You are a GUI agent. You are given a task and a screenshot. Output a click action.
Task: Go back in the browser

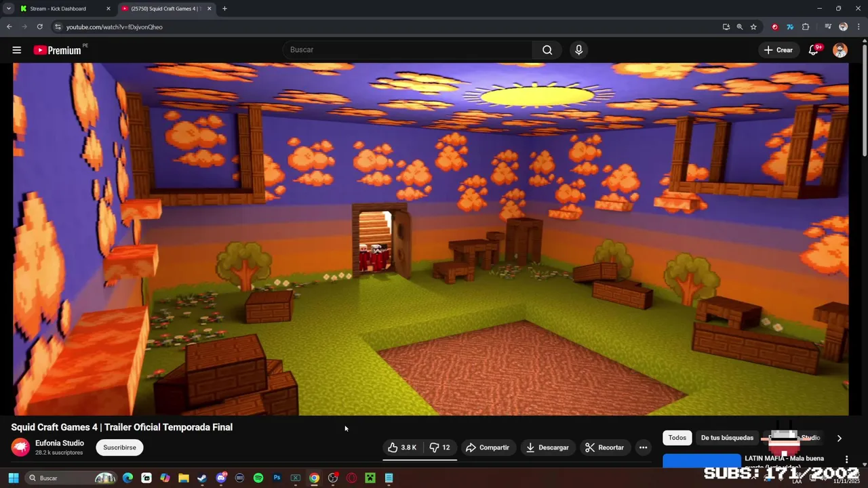(x=9, y=27)
